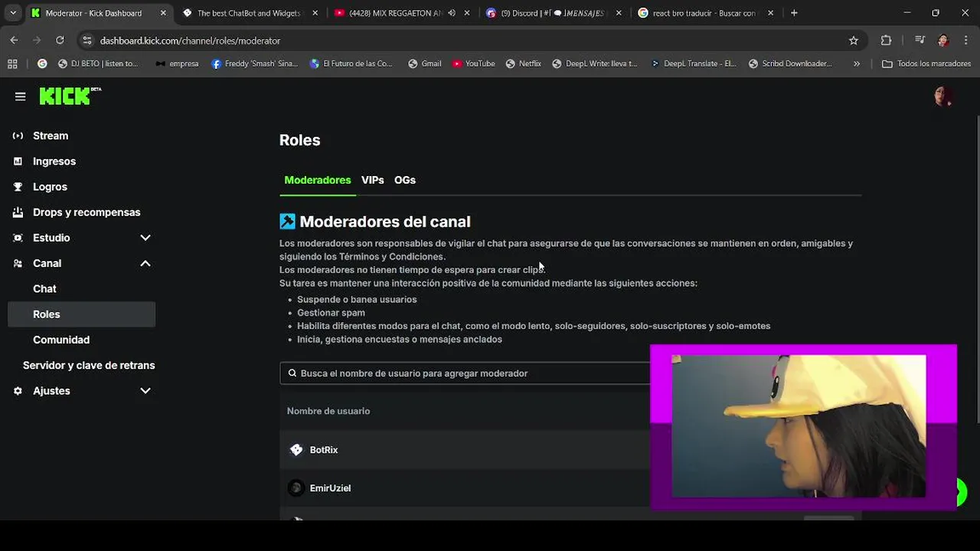The image size is (980, 551).
Task: Click the Estudio icon in sidebar
Action: pyautogui.click(x=18, y=238)
